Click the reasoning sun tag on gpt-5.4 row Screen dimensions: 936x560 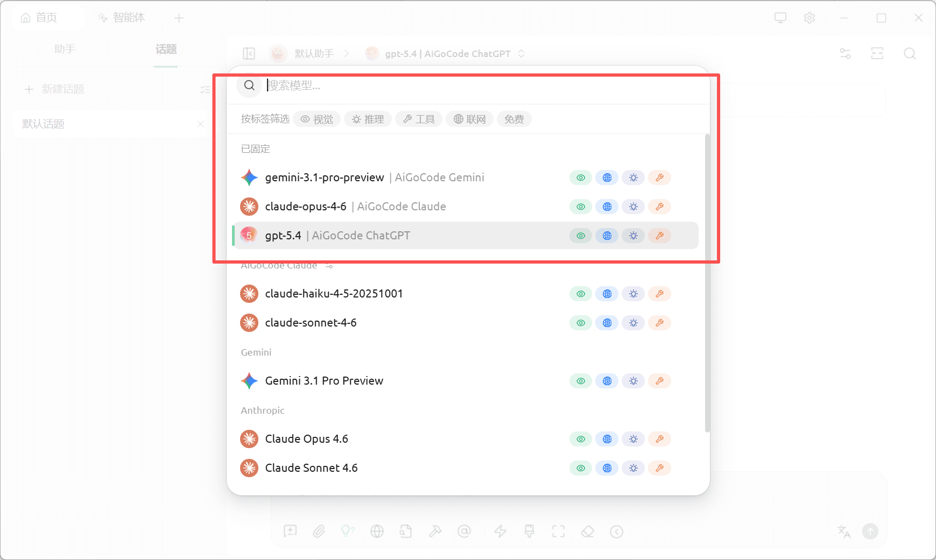point(634,236)
